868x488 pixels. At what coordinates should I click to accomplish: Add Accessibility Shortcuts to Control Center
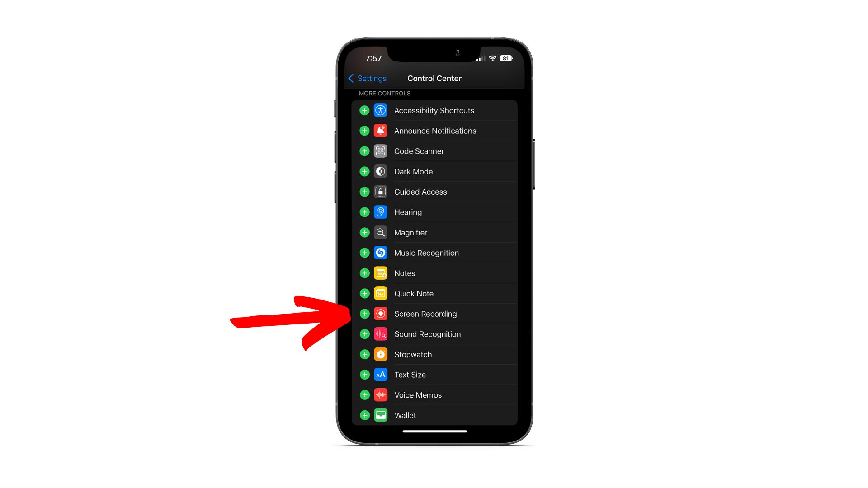364,110
